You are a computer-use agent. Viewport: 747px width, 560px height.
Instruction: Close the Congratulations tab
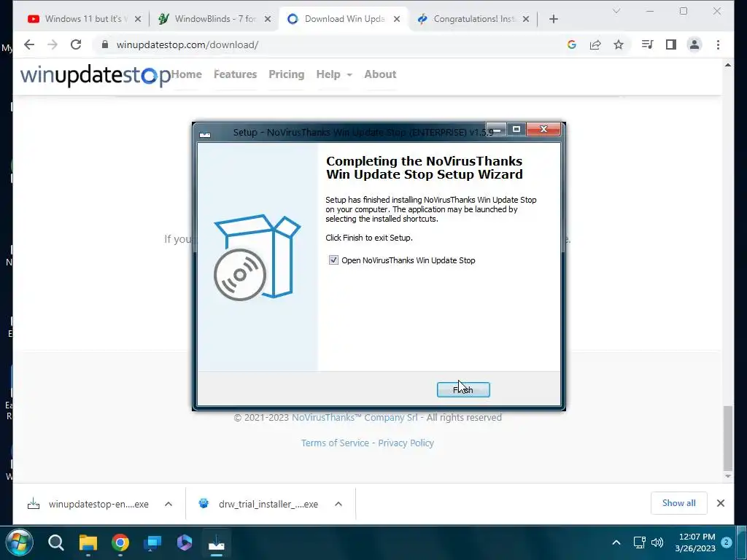coord(526,19)
